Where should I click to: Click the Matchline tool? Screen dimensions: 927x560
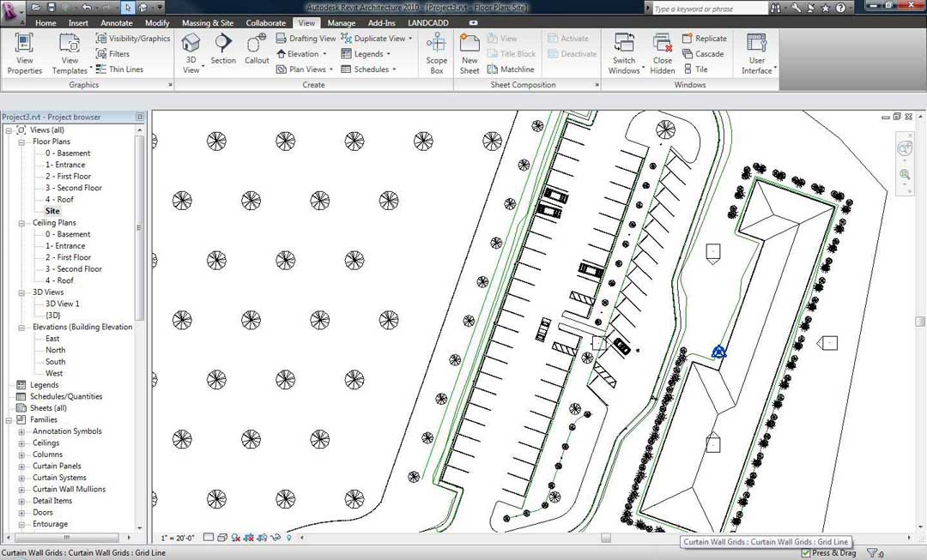pos(511,69)
